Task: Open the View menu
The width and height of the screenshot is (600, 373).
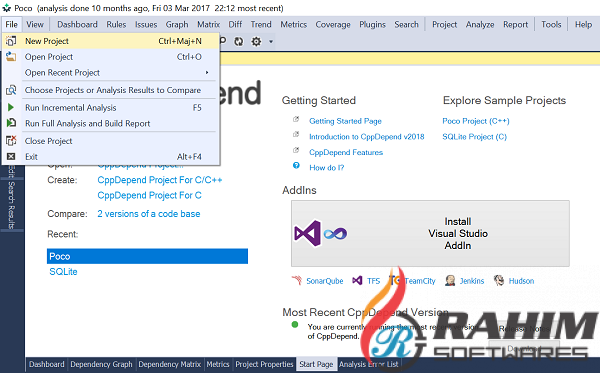Action: pyautogui.click(x=35, y=24)
